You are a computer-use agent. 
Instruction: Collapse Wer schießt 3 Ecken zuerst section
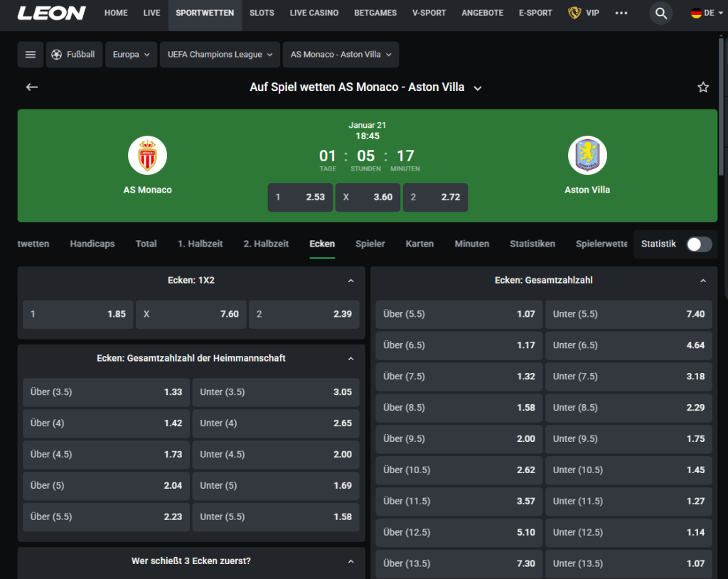(x=351, y=561)
